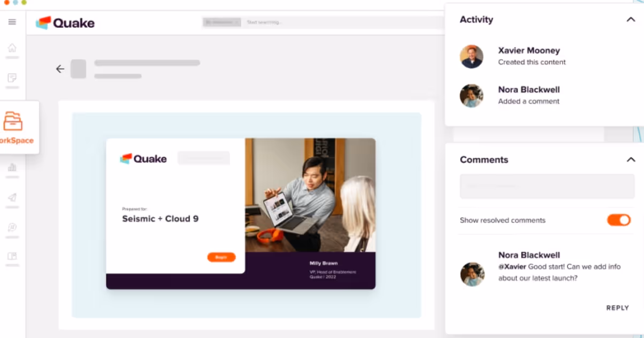
Task: Click the red macOS close dot
Action: tap(6, 3)
